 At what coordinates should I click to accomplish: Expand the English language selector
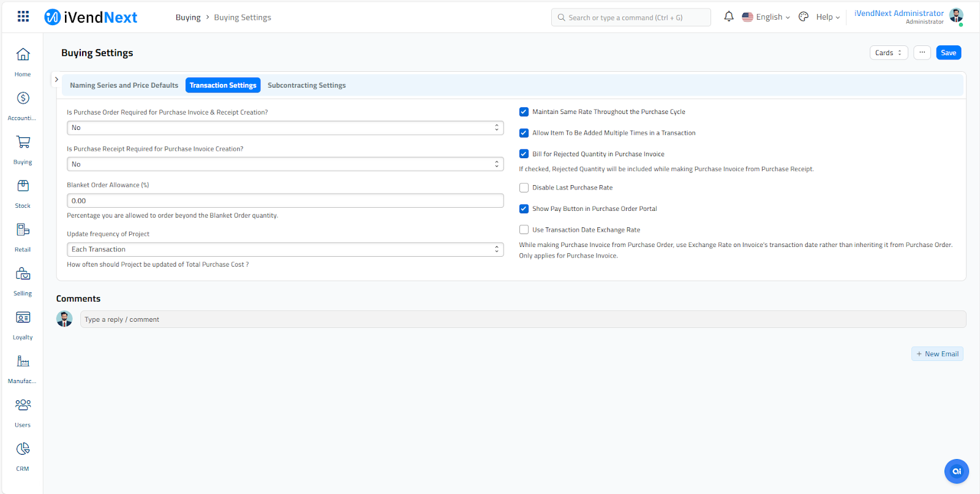coord(766,17)
